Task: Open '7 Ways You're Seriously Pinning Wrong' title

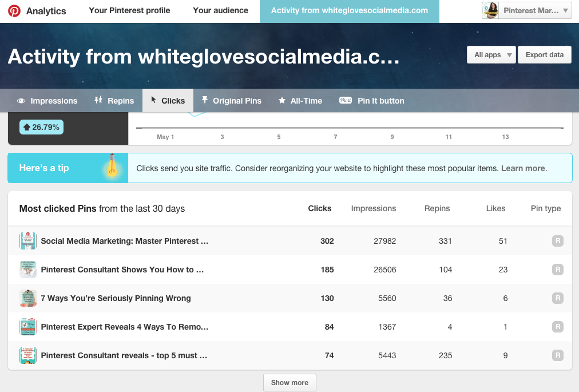Action: 116,298
